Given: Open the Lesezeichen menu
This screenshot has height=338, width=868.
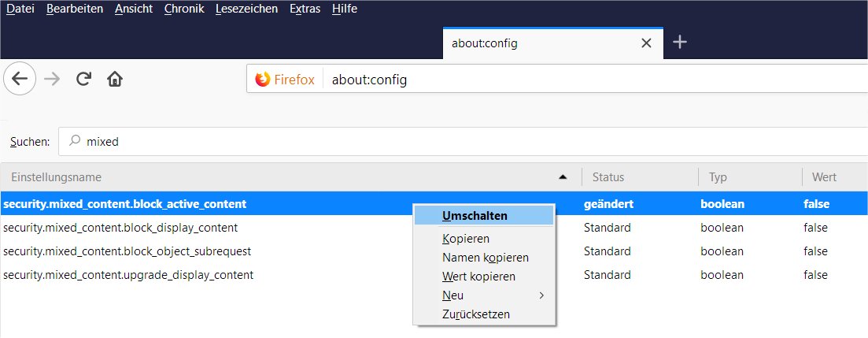Looking at the screenshot, I should (246, 9).
